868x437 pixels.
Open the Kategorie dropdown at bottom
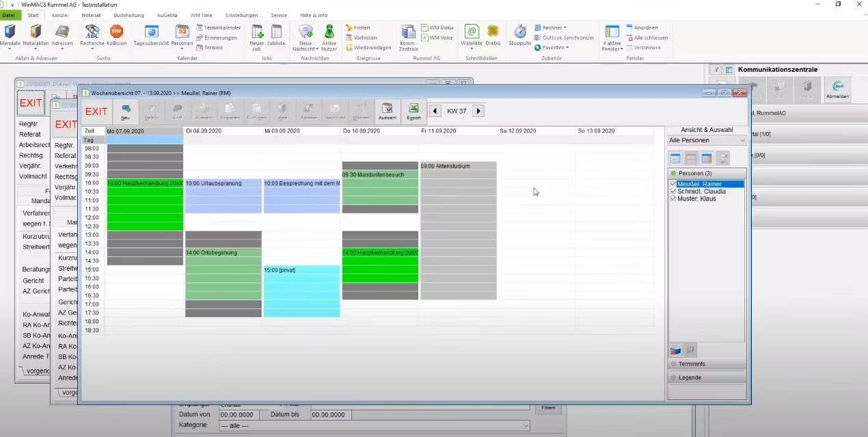coord(374,425)
